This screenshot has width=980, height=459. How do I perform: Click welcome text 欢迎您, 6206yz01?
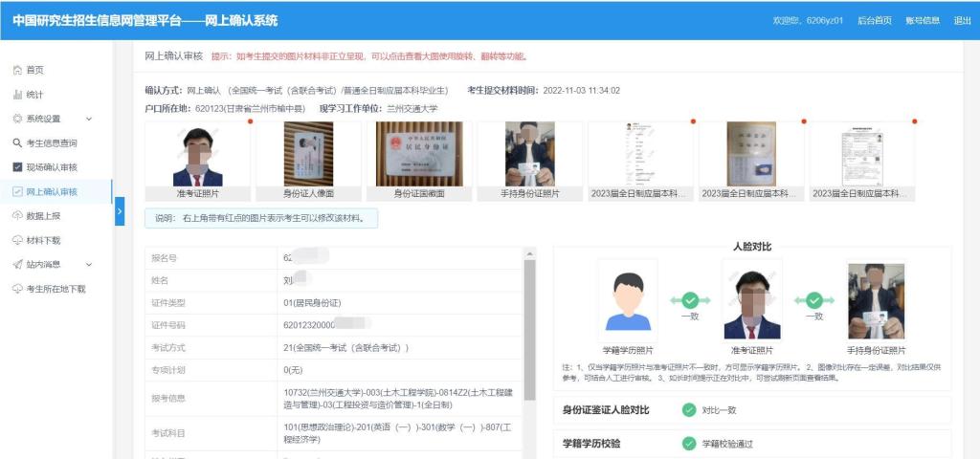808,20
